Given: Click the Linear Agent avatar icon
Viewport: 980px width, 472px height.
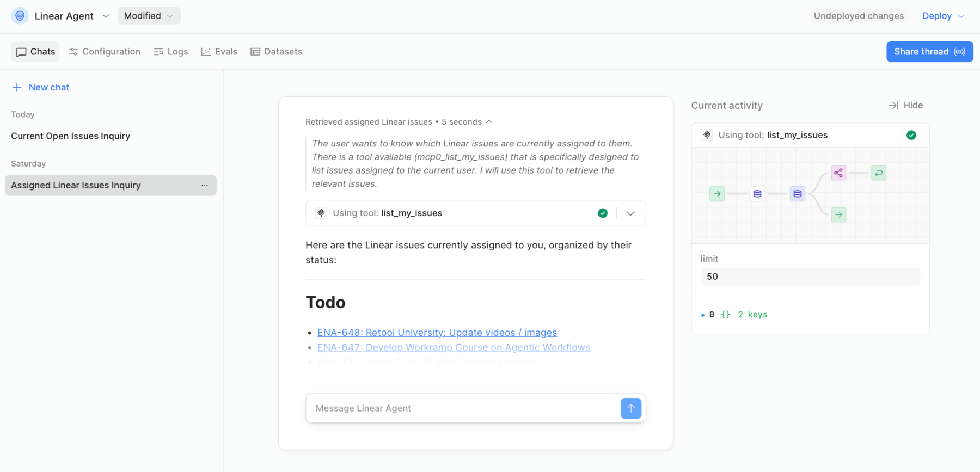Looking at the screenshot, I should click(20, 16).
